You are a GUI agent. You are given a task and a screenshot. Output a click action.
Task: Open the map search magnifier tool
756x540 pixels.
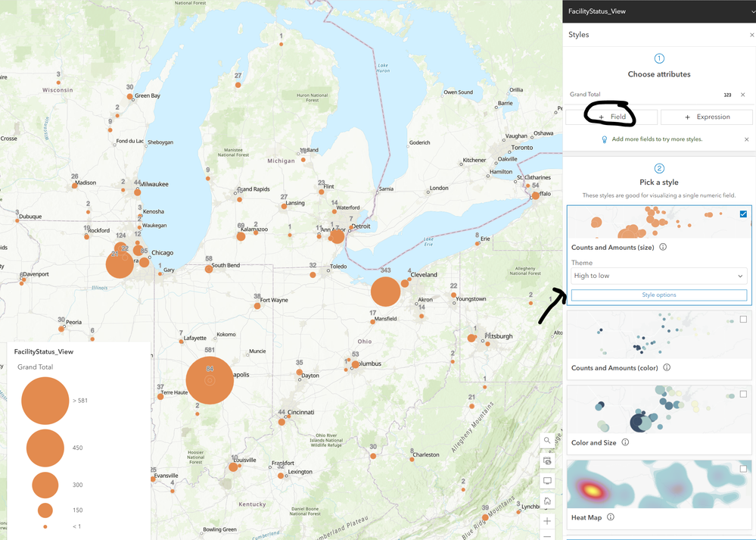[x=547, y=440]
